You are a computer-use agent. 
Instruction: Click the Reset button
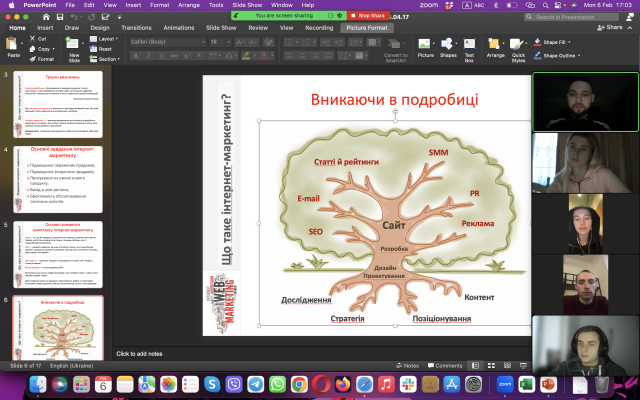click(x=106, y=49)
